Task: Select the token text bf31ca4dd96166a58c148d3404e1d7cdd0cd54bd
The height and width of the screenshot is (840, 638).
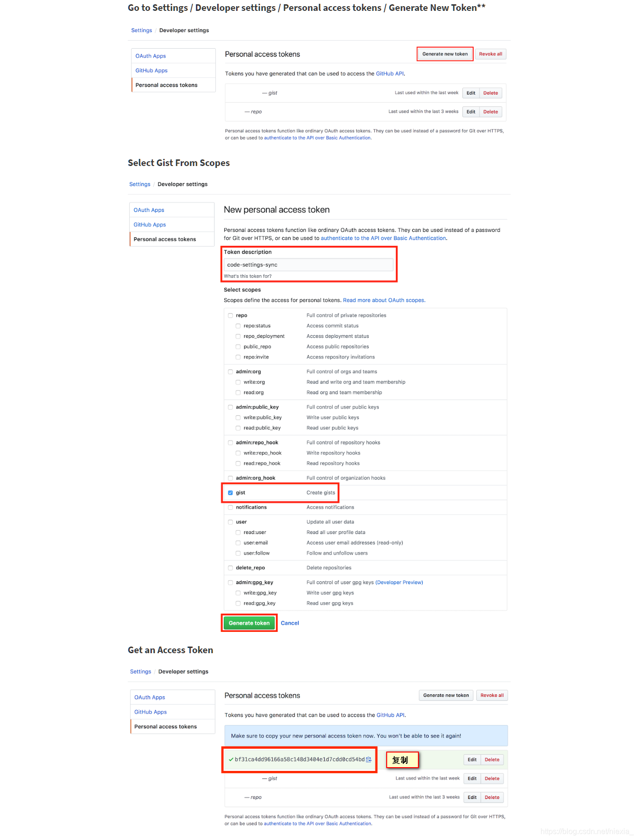Action: coord(300,760)
